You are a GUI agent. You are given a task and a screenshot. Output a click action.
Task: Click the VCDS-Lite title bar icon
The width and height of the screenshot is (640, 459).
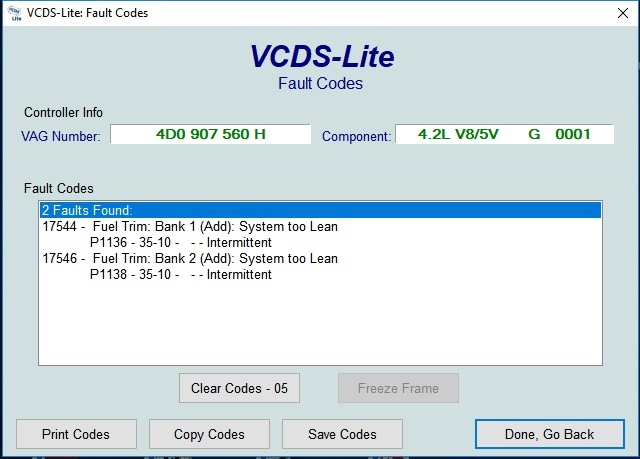coord(15,13)
